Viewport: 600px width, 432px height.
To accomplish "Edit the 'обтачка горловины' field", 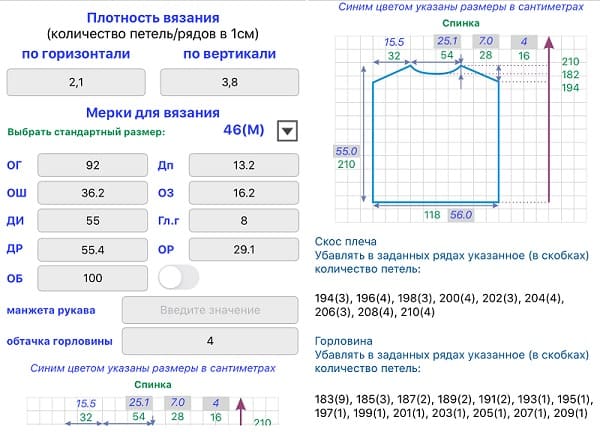I will [210, 342].
